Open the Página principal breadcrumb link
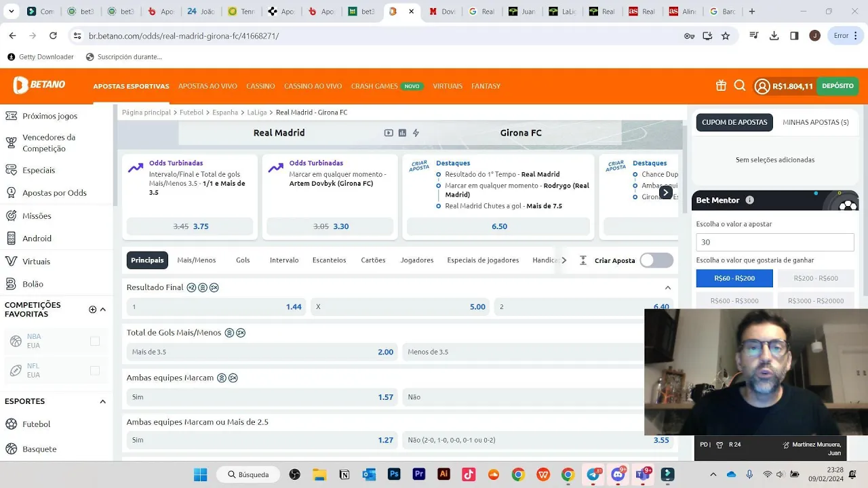The image size is (868, 488). [x=146, y=113]
